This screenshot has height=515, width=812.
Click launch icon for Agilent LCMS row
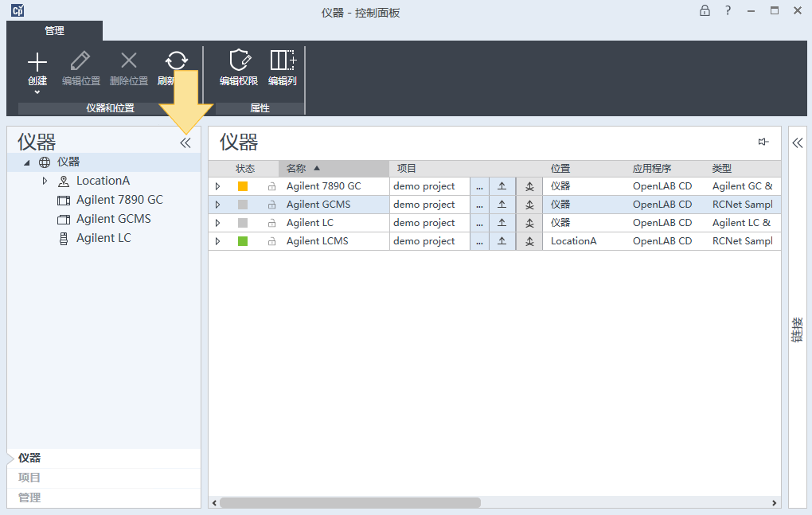coord(502,241)
